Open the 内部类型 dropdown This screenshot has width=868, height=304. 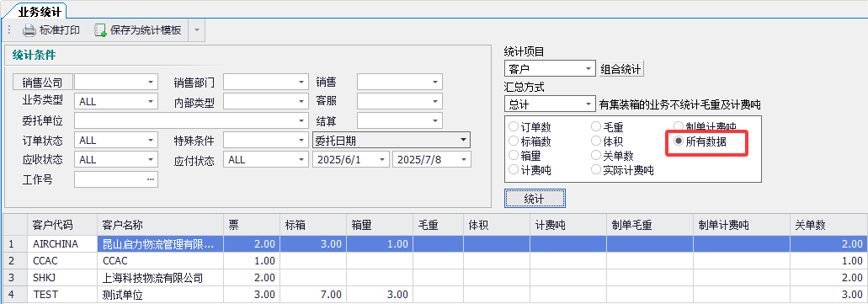[x=301, y=101]
